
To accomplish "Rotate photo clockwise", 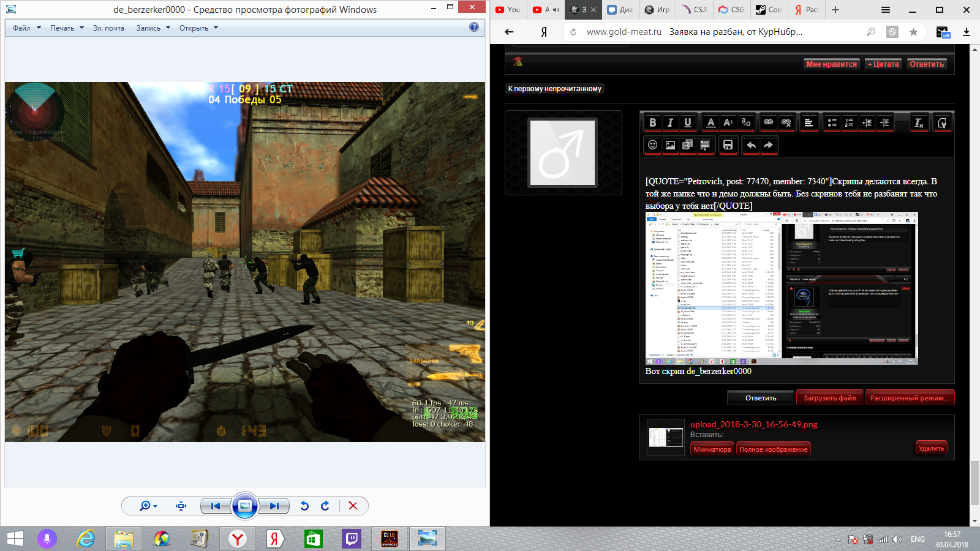I will [x=325, y=506].
